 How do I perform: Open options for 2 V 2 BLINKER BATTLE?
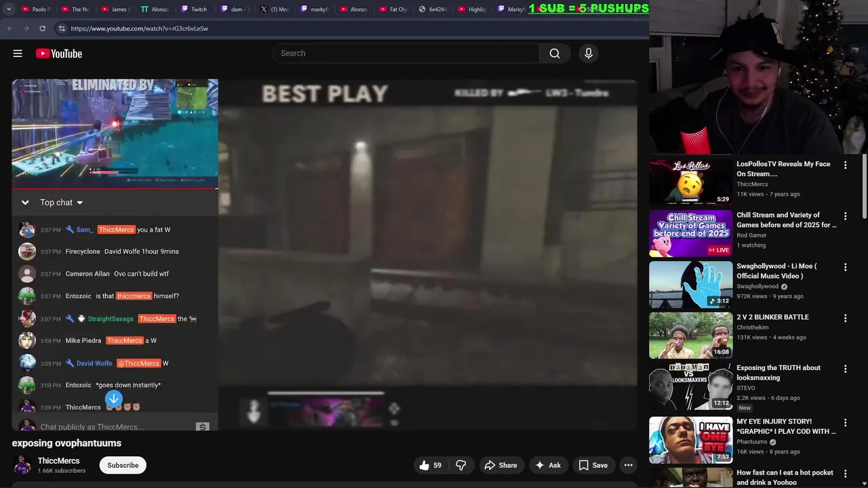(845, 318)
